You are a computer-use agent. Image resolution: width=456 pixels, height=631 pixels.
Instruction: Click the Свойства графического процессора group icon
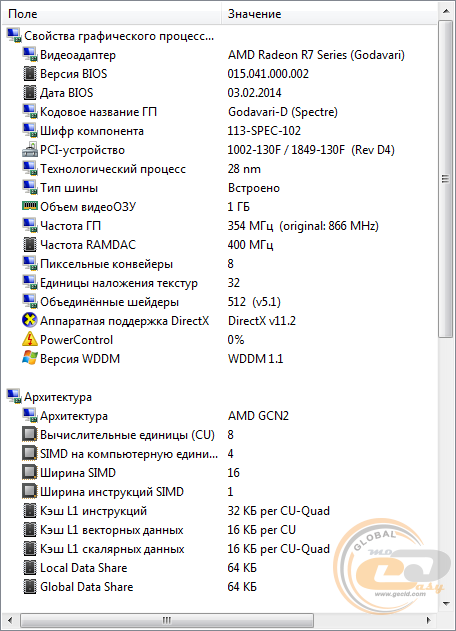coord(14,35)
